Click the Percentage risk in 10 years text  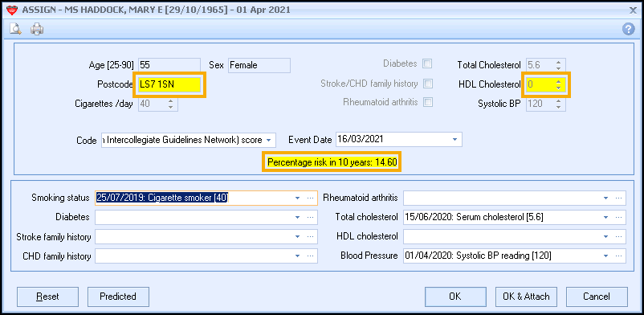pos(332,162)
